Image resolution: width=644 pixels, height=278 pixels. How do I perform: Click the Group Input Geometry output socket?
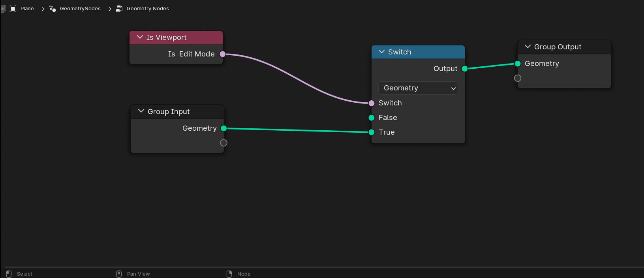pyautogui.click(x=224, y=128)
